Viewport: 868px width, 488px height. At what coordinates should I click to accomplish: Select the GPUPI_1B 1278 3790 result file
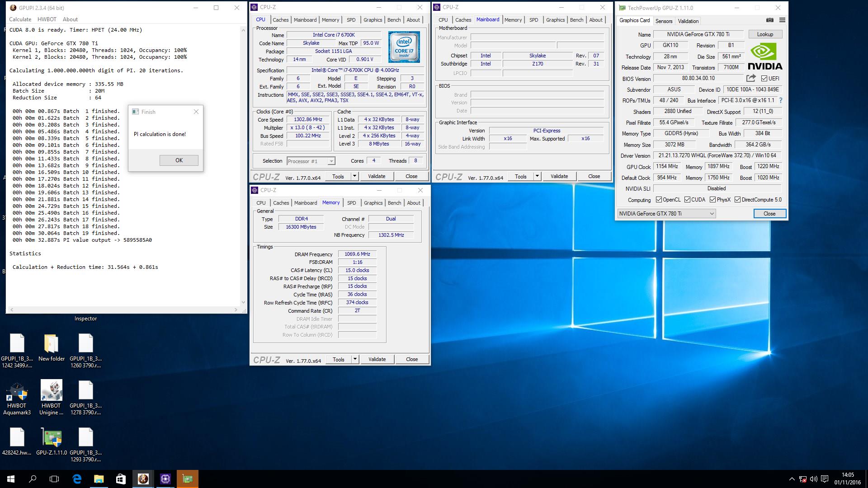point(85,398)
